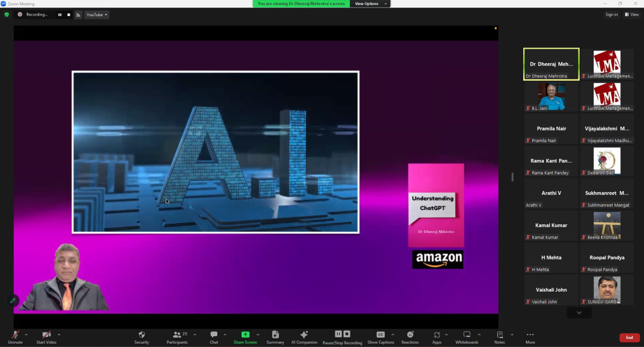Click the AI image on the shared slide

216,152
